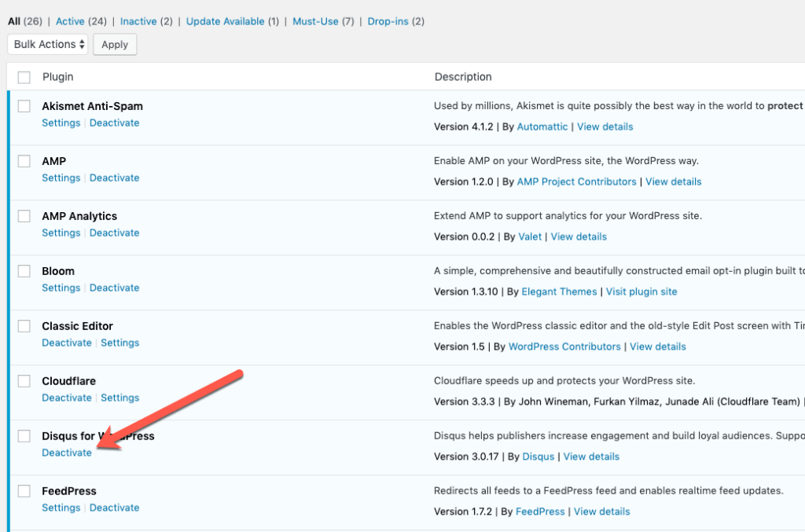Filter by Inactive plugins

pyautogui.click(x=138, y=21)
